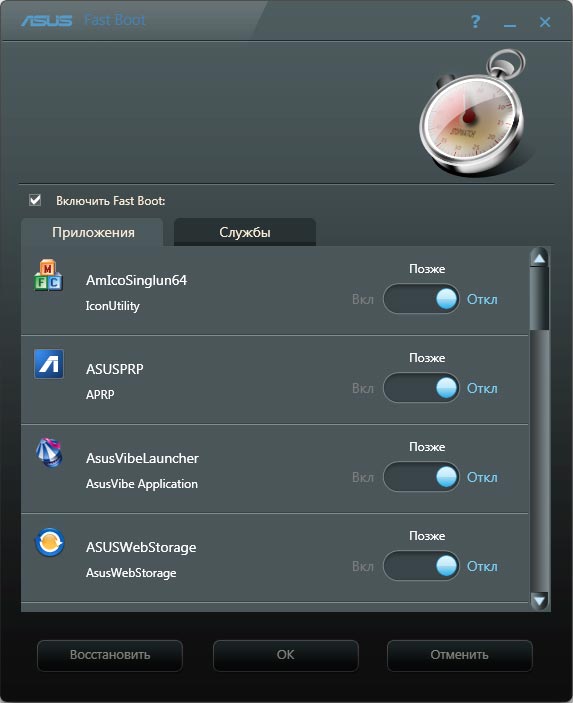
Task: Click the vertical scrollbar thumb
Action: pyautogui.click(x=539, y=299)
